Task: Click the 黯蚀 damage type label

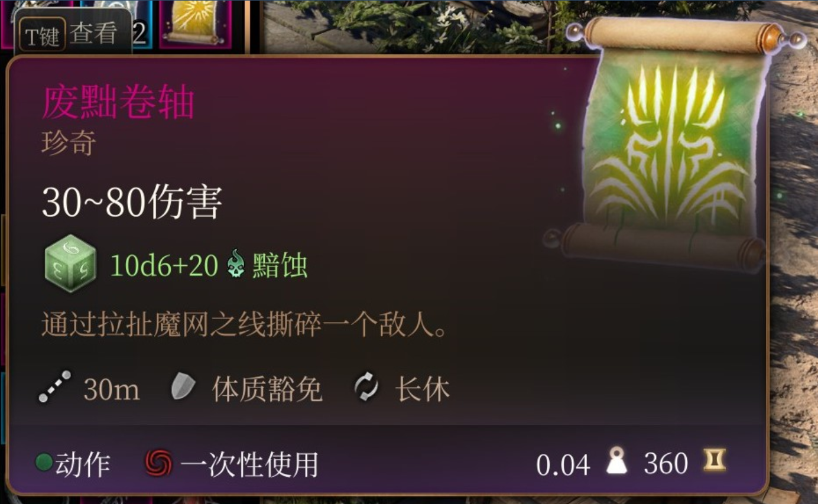Action: pos(280,267)
